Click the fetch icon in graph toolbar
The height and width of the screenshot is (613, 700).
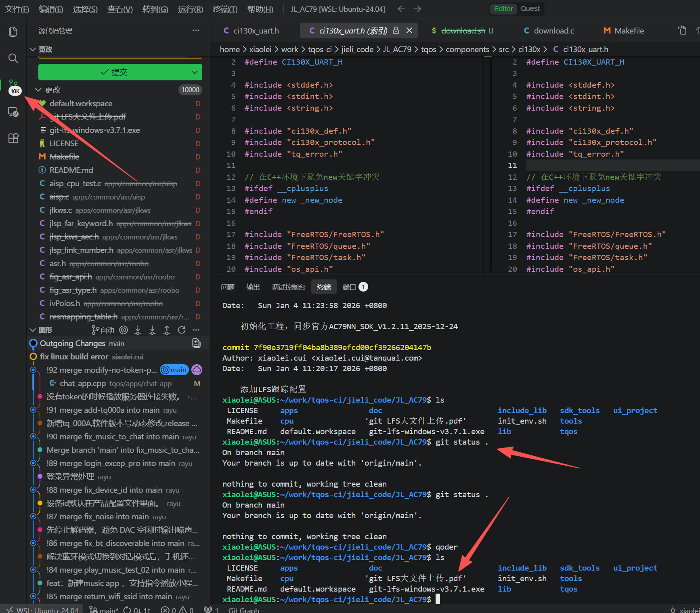[x=138, y=330]
